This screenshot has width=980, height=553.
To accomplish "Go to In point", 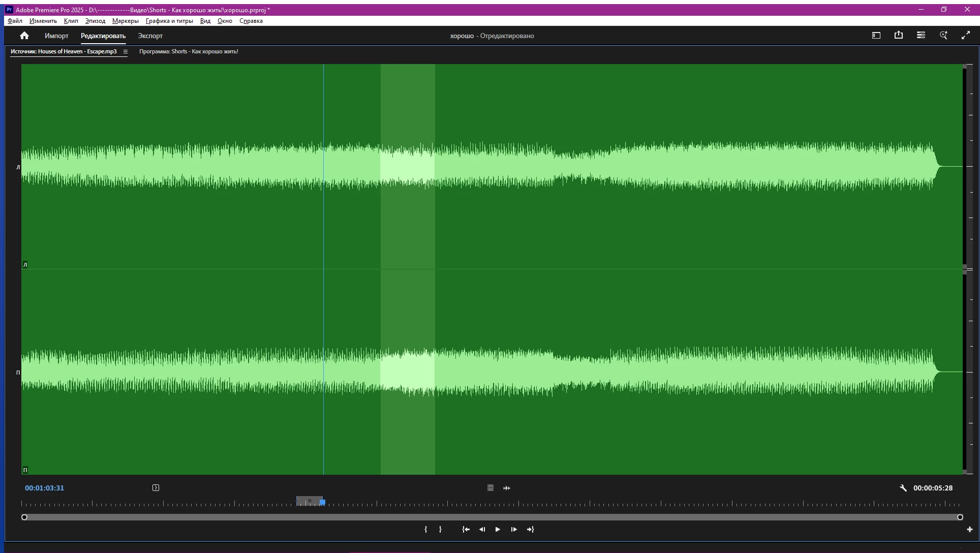I will tap(466, 530).
